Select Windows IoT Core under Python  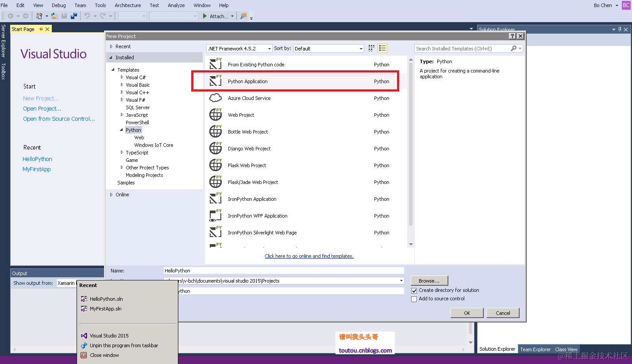154,145
